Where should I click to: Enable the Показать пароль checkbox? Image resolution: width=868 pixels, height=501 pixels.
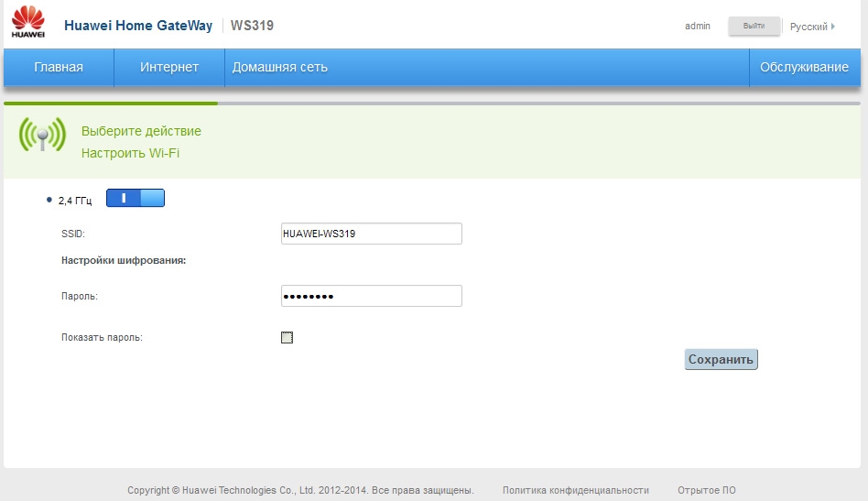point(287,337)
